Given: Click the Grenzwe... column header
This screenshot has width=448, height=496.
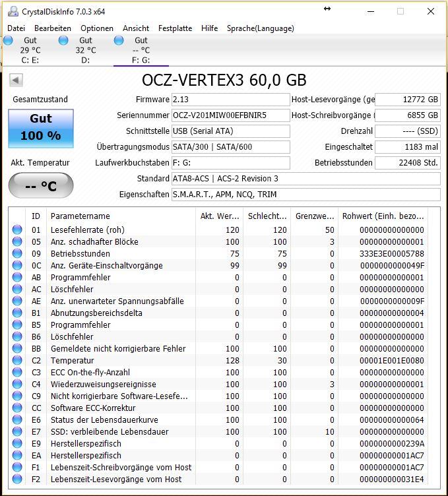Looking at the screenshot, I should [x=314, y=216].
